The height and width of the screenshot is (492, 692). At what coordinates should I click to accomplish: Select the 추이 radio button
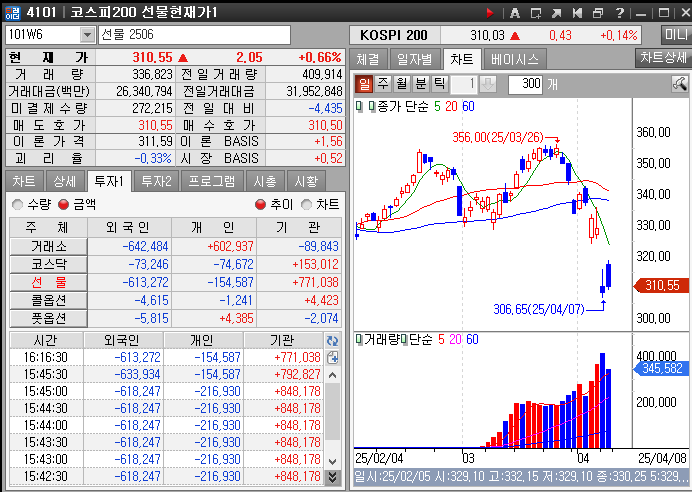coord(260,204)
